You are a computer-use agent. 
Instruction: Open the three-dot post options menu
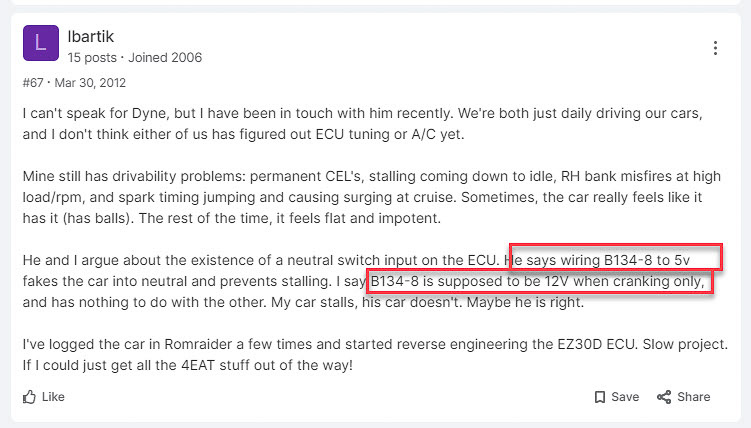pyautogui.click(x=715, y=48)
